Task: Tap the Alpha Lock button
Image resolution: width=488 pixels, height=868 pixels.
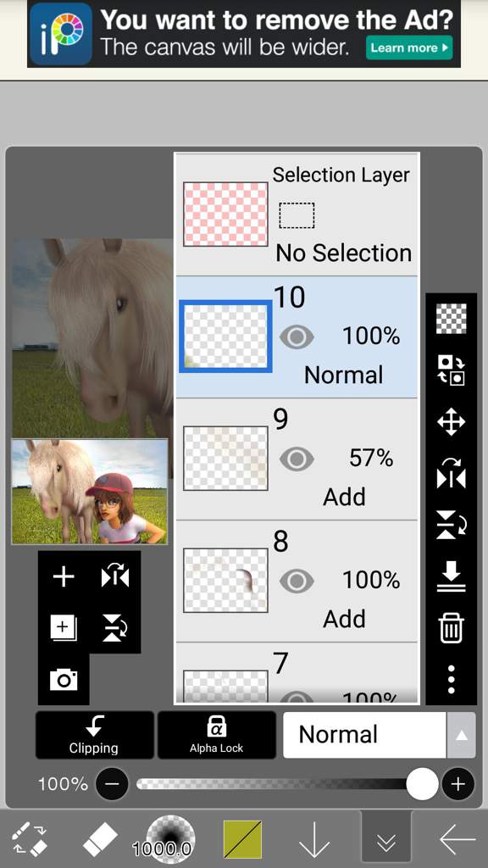Action: [216, 735]
